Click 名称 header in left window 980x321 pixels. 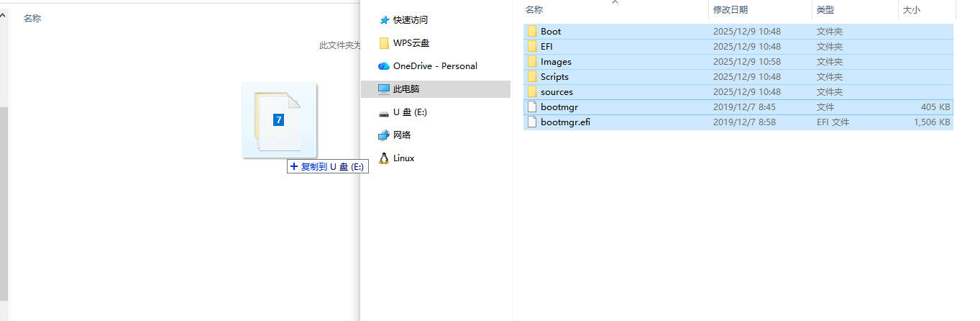click(x=32, y=19)
